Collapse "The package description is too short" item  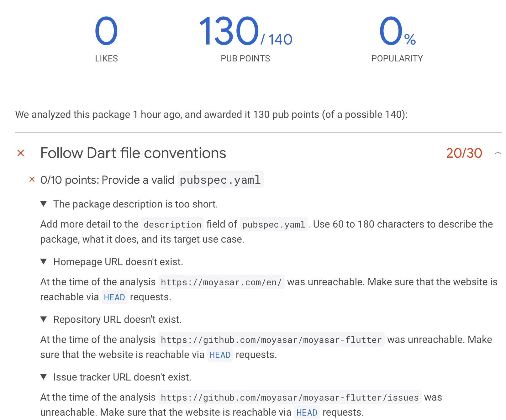[44, 204]
